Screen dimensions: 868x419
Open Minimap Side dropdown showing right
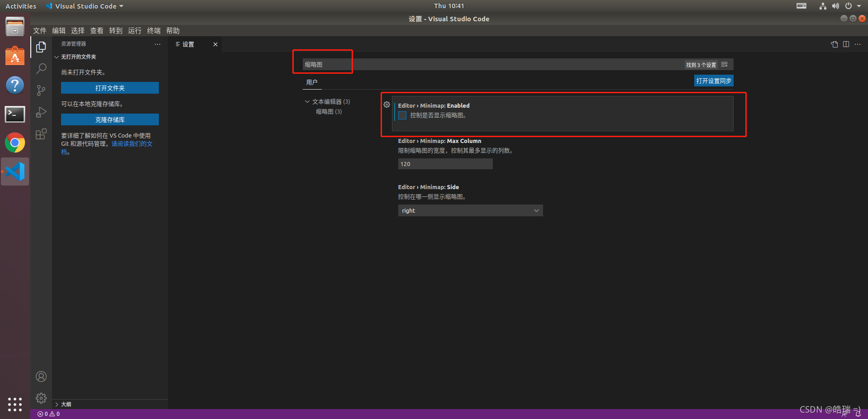pyautogui.click(x=470, y=210)
